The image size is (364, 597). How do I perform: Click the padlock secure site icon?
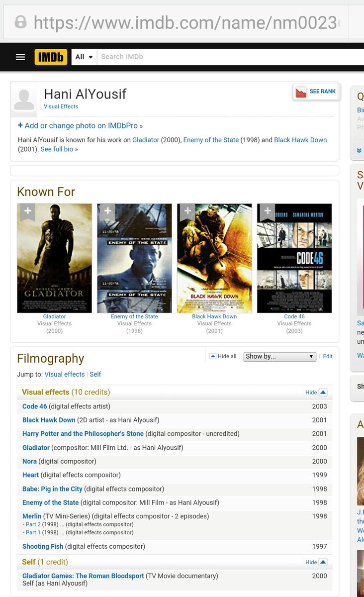click(x=20, y=22)
